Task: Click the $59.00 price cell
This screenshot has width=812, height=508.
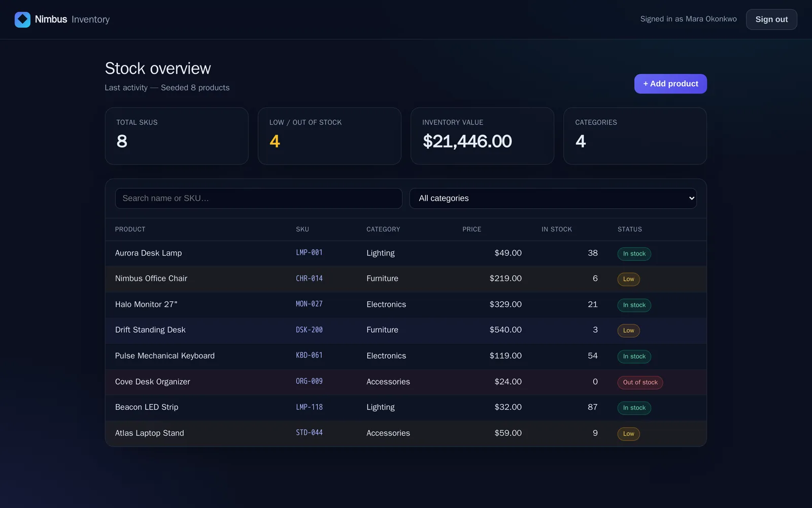Action: [508, 433]
